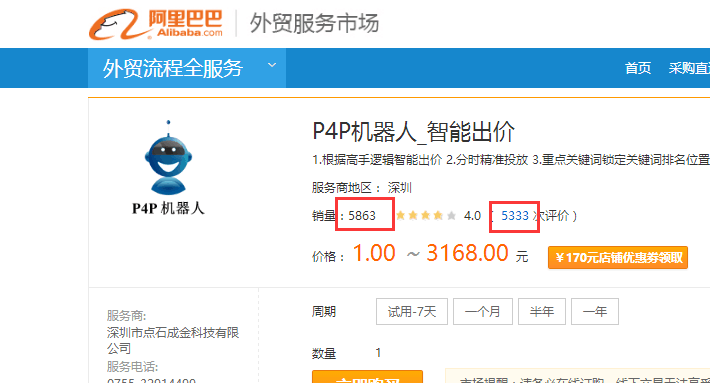Click the 3168.00 maximum price
This screenshot has width=710, height=383.
click(467, 253)
